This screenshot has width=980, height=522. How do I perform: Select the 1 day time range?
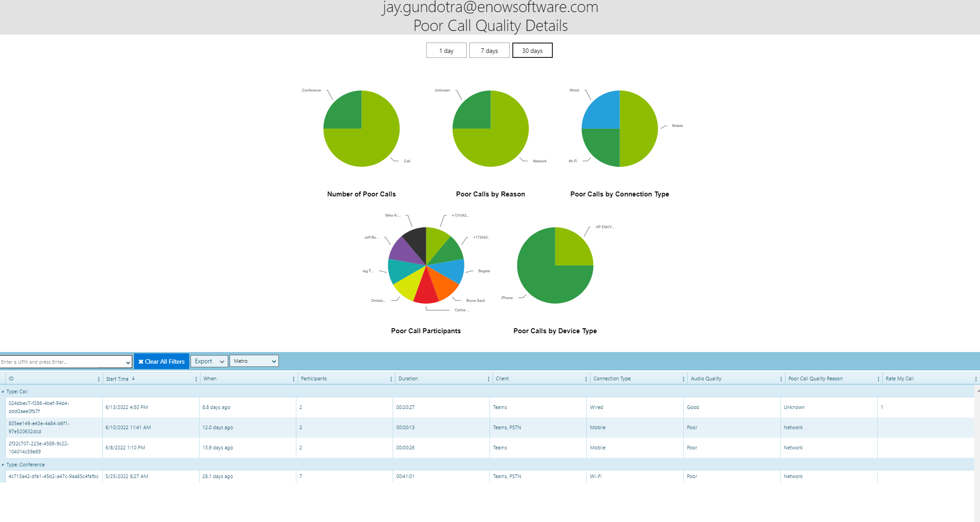(x=446, y=50)
